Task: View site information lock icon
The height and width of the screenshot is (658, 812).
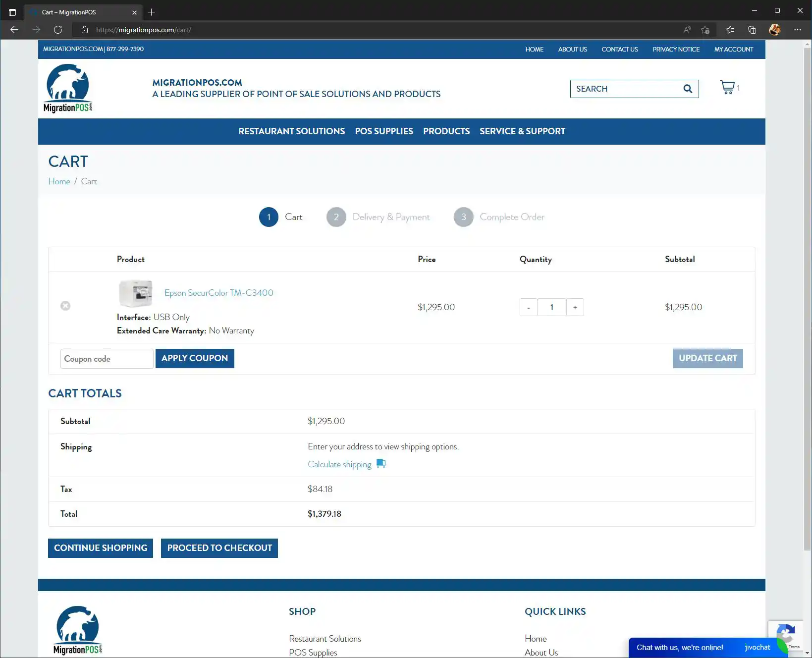Action: [85, 30]
